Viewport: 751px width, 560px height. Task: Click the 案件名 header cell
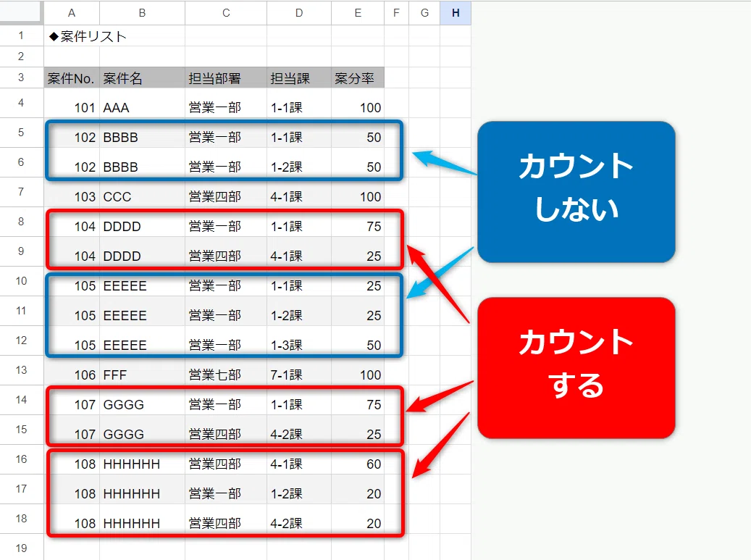point(142,78)
